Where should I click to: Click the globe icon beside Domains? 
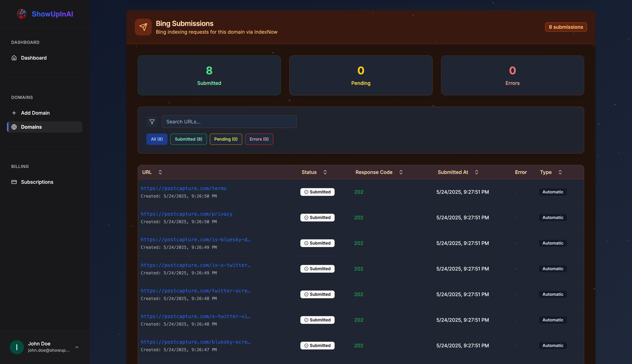tap(14, 127)
